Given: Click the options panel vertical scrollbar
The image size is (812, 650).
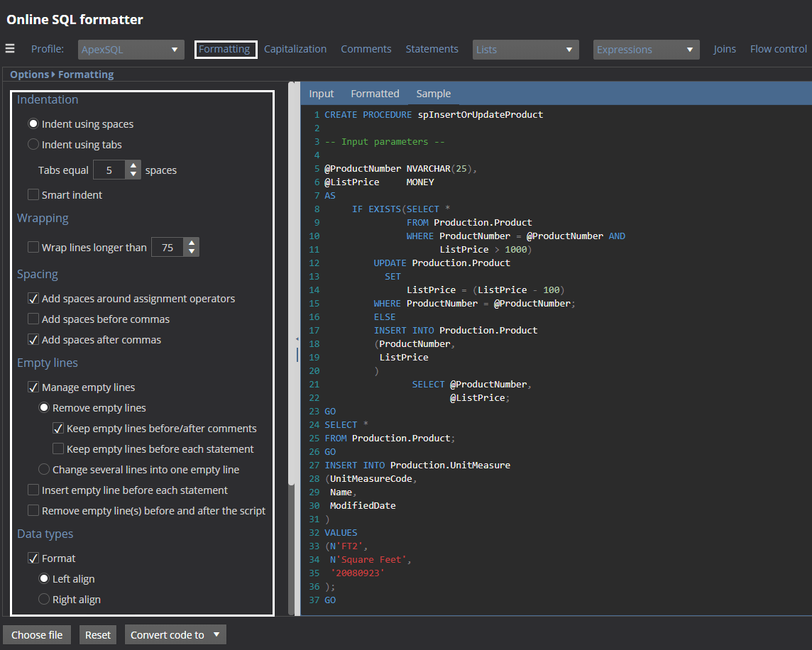Looking at the screenshot, I should tap(291, 283).
